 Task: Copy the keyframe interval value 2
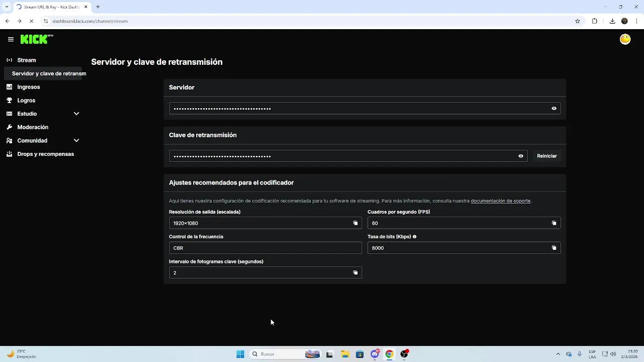[x=355, y=273]
